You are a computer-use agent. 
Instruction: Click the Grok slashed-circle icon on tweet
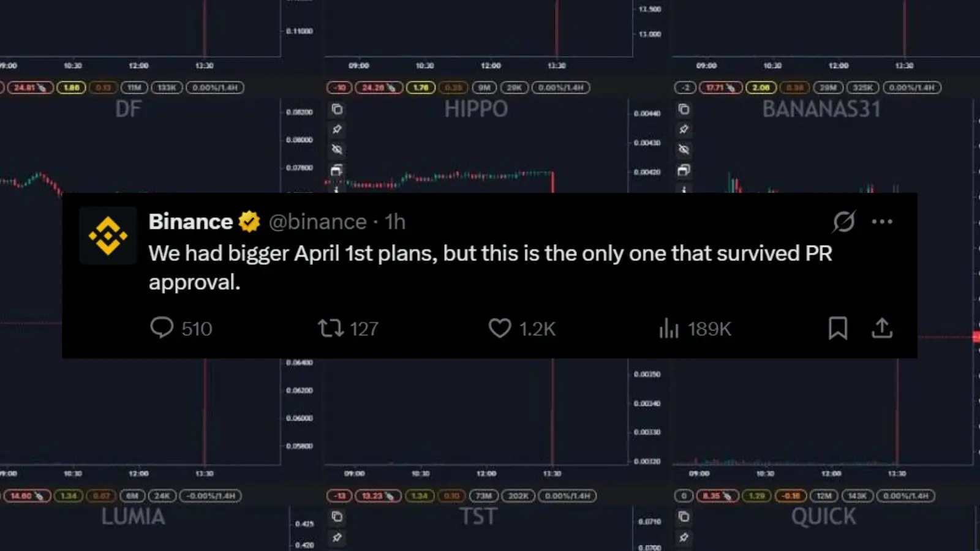pos(843,222)
